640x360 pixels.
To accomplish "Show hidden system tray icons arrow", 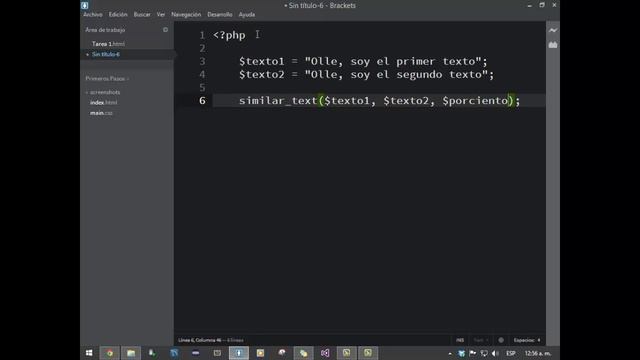I will [450, 353].
